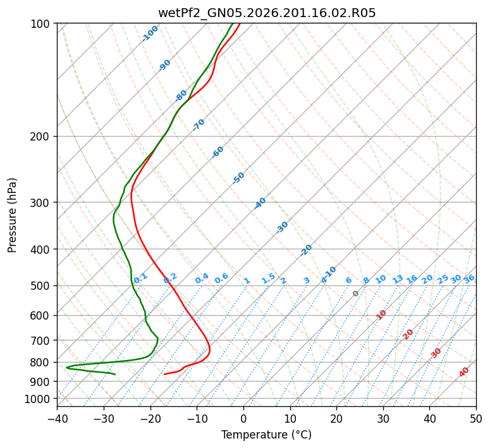The width and height of the screenshot is (490, 448).
Task: Click the plot title wetPf2_GN05.2026.201.16.02.R05
Action: (x=267, y=13)
